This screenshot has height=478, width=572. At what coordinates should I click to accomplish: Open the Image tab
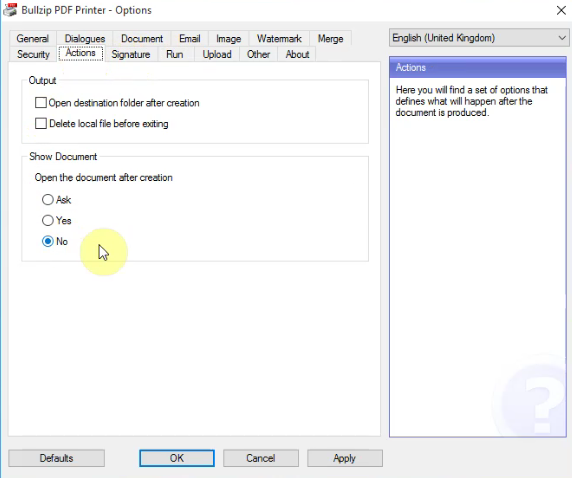tap(228, 39)
